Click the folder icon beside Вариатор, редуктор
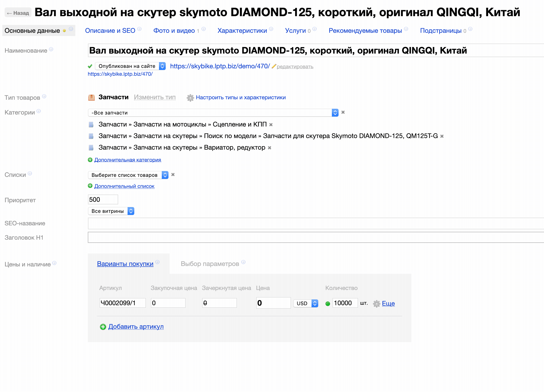544x392 pixels. [x=91, y=147]
